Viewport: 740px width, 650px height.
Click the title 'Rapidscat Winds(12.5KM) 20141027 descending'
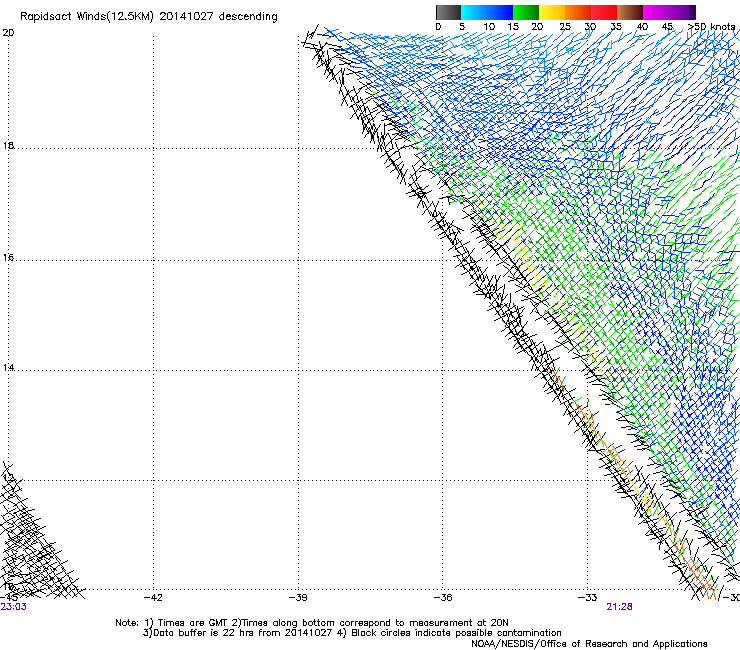tap(149, 16)
